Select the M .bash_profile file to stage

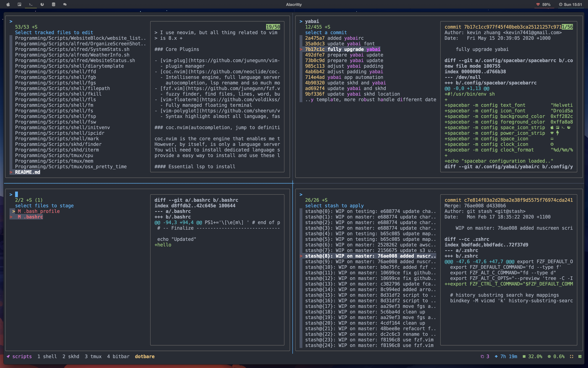pyautogui.click(x=39, y=211)
